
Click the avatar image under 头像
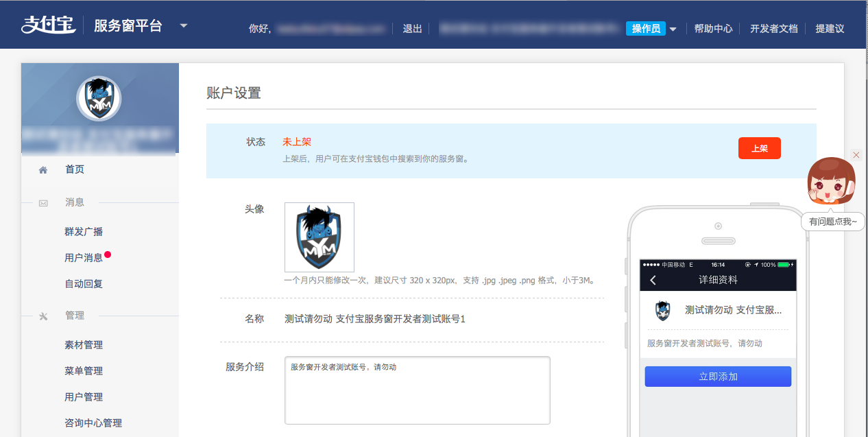pyautogui.click(x=320, y=237)
